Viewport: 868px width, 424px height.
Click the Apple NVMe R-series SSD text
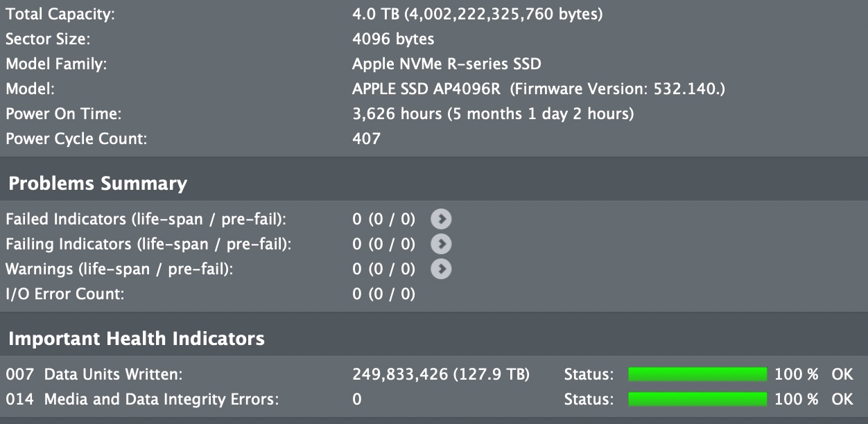coord(446,64)
